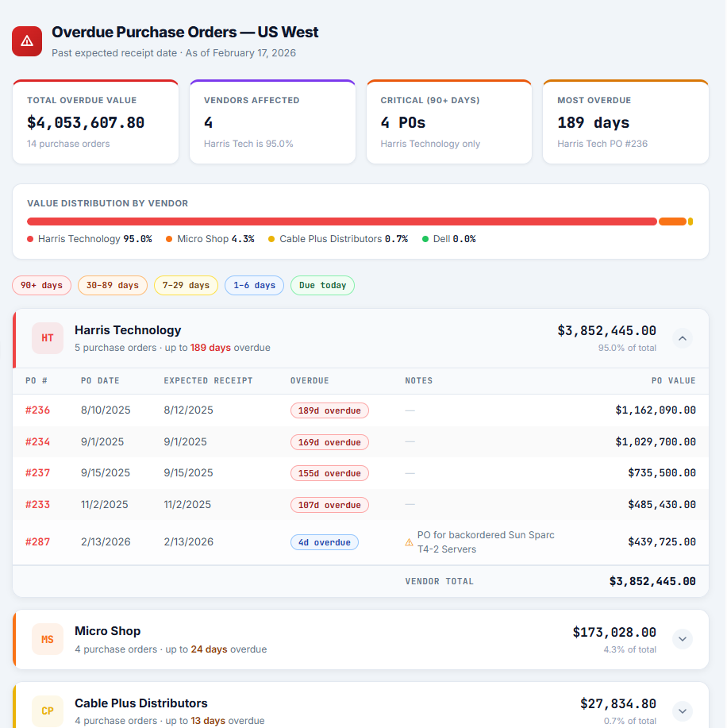Click the CP vendor avatar badge

pos(48,711)
